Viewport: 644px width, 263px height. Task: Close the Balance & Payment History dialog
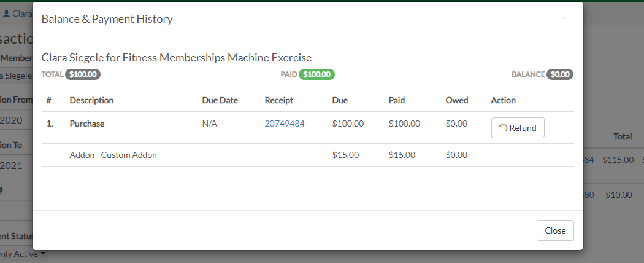tap(555, 230)
